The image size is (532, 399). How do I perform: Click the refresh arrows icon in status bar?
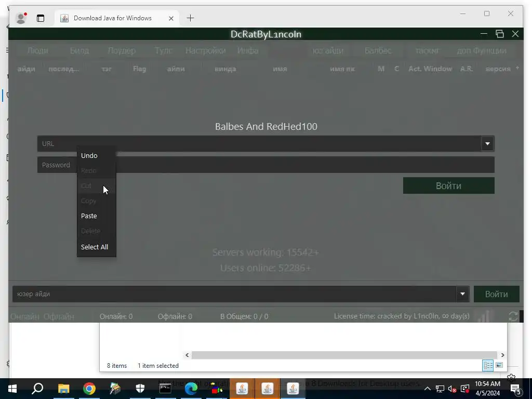pyautogui.click(x=513, y=316)
